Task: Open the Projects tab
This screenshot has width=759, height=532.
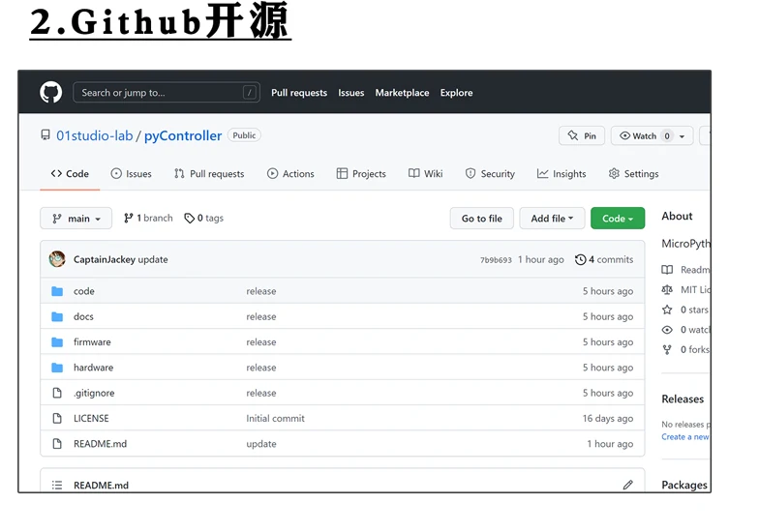Action: 361,174
